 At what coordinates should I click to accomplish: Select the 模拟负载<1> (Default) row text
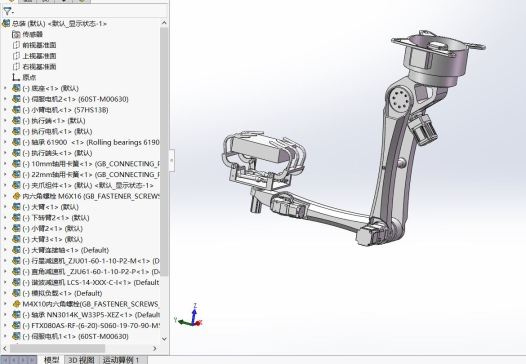tap(62, 293)
